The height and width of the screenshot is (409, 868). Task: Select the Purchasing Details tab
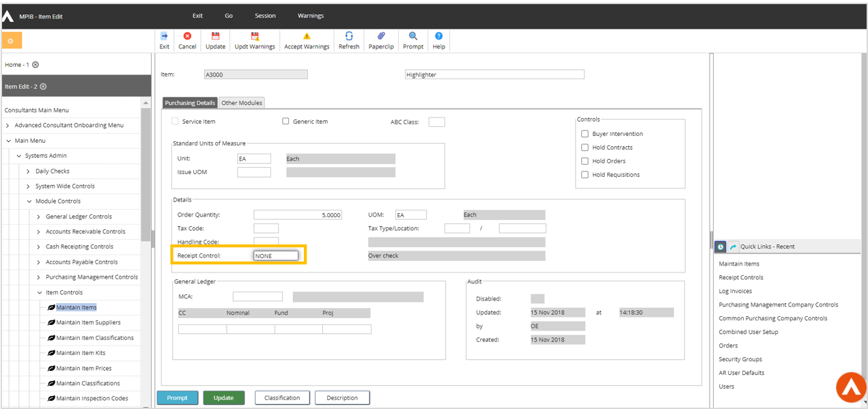[x=191, y=102]
